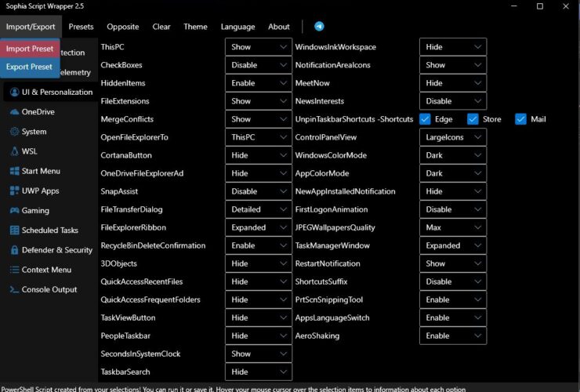Click Import Preset menu entry

click(x=30, y=49)
